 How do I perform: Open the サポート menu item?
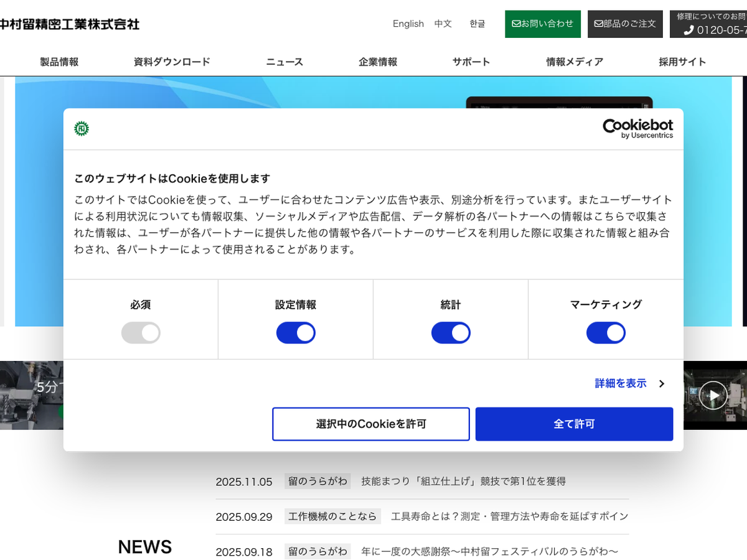coord(471,62)
